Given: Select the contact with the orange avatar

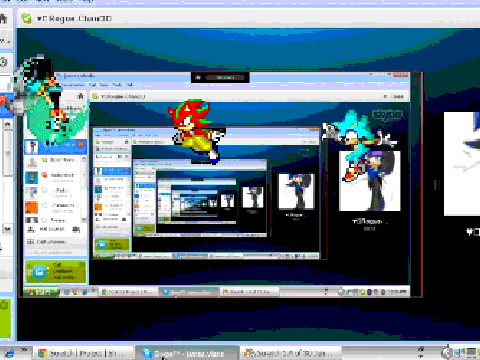Looking at the screenshot, I should [x=53, y=207].
